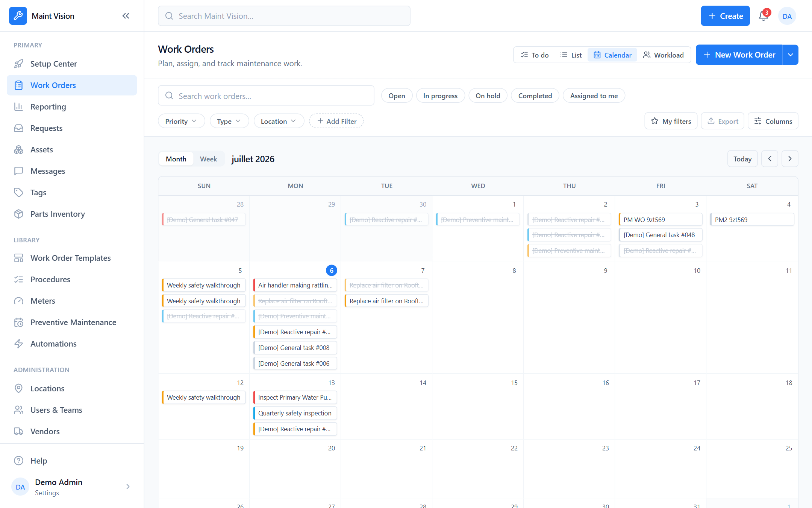Image resolution: width=812 pixels, height=508 pixels.
Task: Open the Priority filter dropdown
Action: pos(181,121)
